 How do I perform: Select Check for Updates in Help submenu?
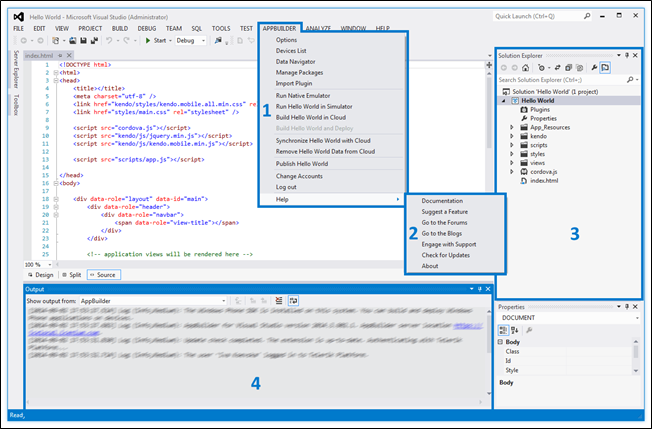445,255
